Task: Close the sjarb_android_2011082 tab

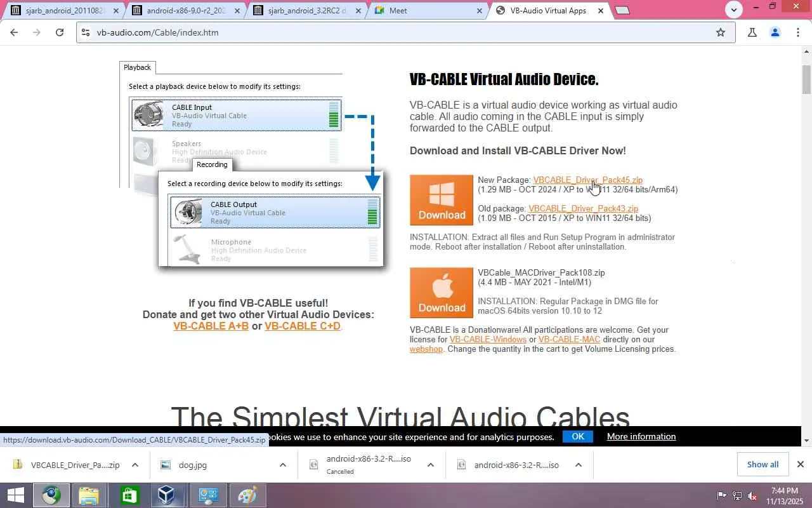Action: tap(116, 11)
